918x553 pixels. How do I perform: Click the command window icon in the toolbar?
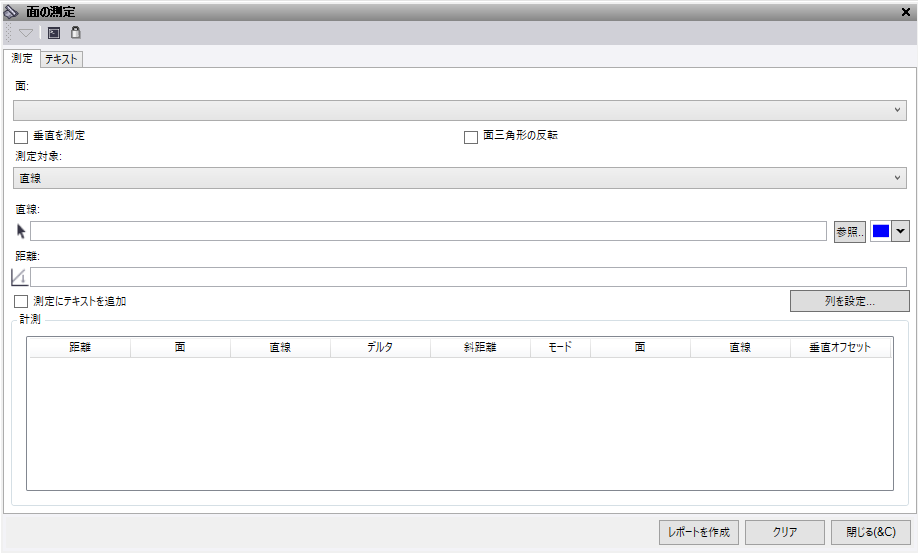click(x=54, y=33)
